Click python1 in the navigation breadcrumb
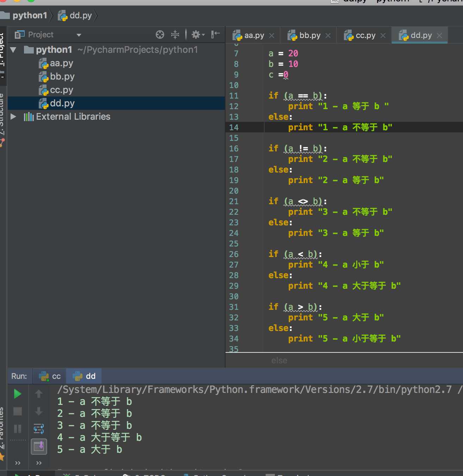Viewport: 463px width, 476px height. click(30, 15)
